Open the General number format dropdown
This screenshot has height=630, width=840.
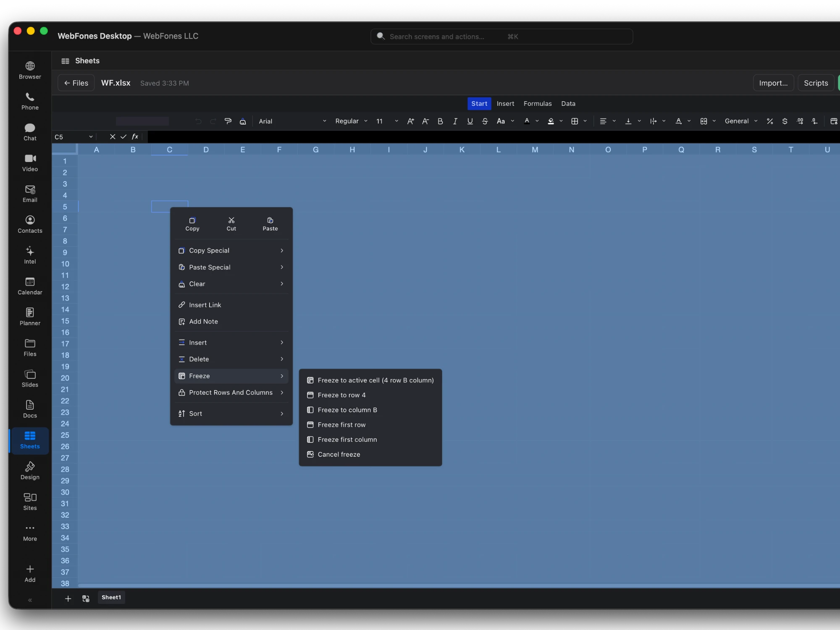(741, 121)
